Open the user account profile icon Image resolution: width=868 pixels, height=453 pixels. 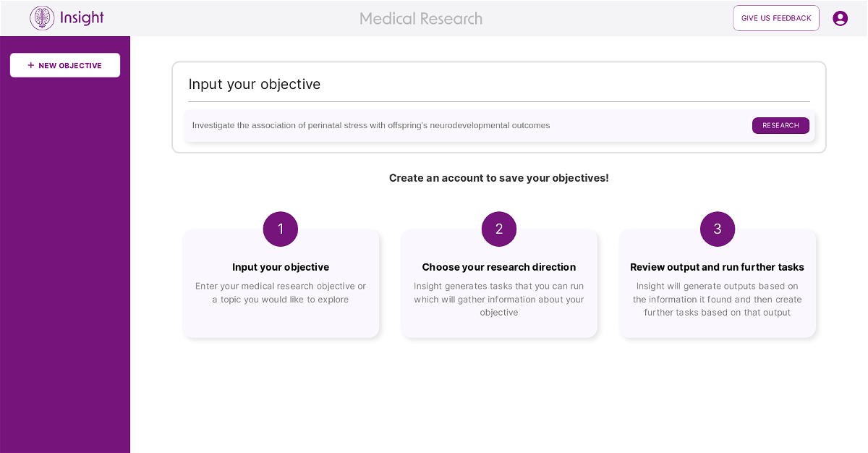click(x=840, y=18)
